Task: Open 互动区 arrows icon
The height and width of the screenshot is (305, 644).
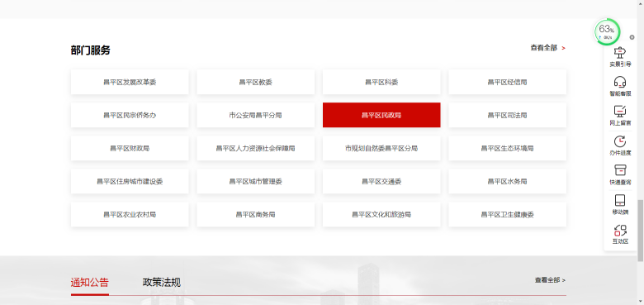Action: [620, 230]
